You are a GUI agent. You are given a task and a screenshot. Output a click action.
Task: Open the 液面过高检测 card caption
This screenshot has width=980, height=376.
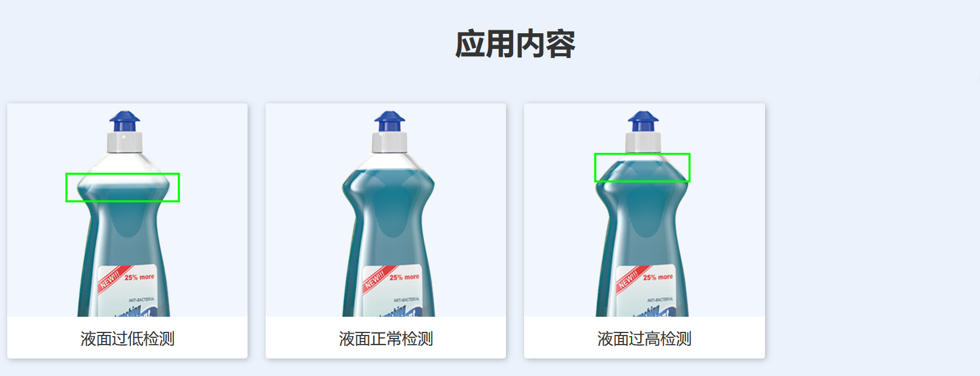coord(644,339)
